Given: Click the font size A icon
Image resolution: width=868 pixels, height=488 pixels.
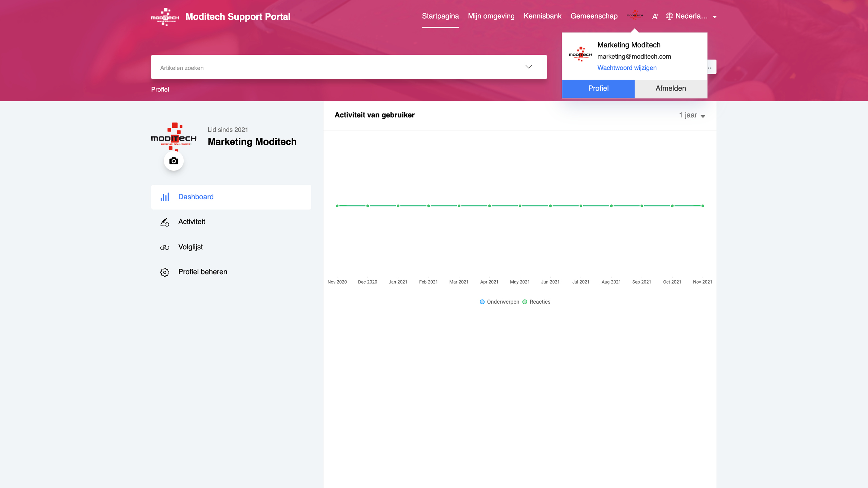Looking at the screenshot, I should click(655, 16).
